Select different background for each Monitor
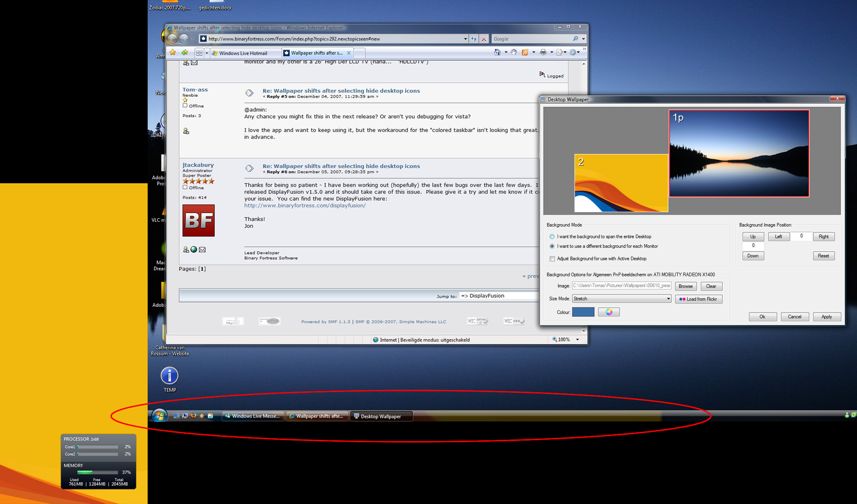This screenshot has width=857, height=504. [552, 246]
